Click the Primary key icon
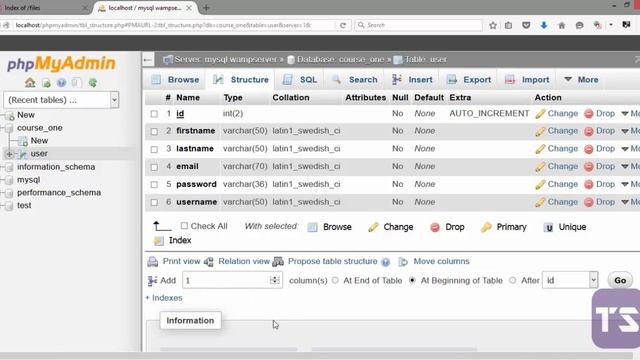640x360 pixels. tap(486, 227)
